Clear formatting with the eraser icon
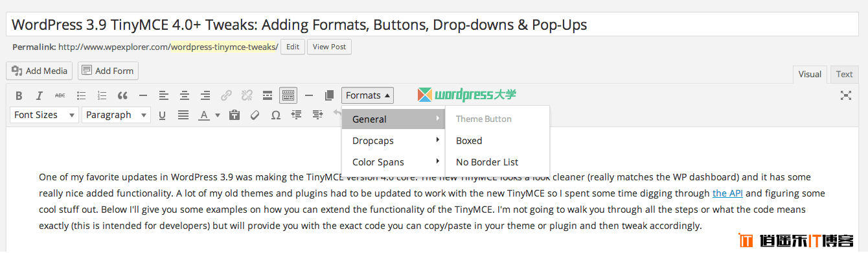This screenshot has width=868, height=253. 255,115
